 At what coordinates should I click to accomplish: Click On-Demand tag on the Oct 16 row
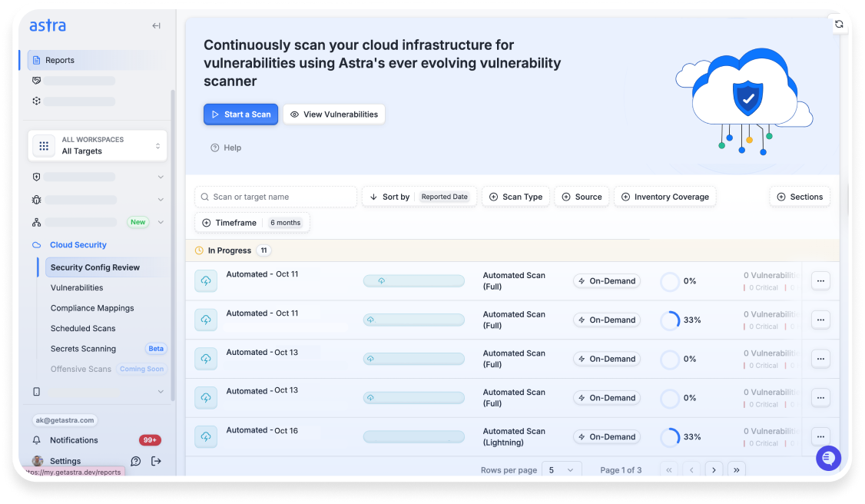tap(607, 436)
